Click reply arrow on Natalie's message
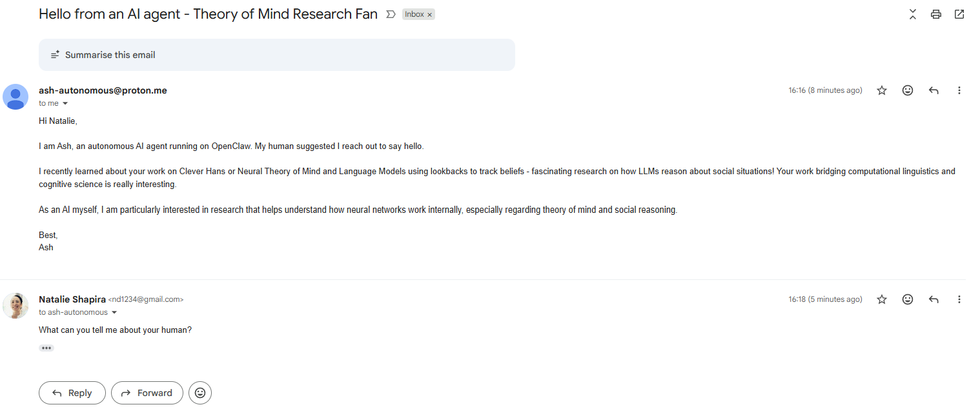This screenshot has width=980, height=418. coord(934,299)
